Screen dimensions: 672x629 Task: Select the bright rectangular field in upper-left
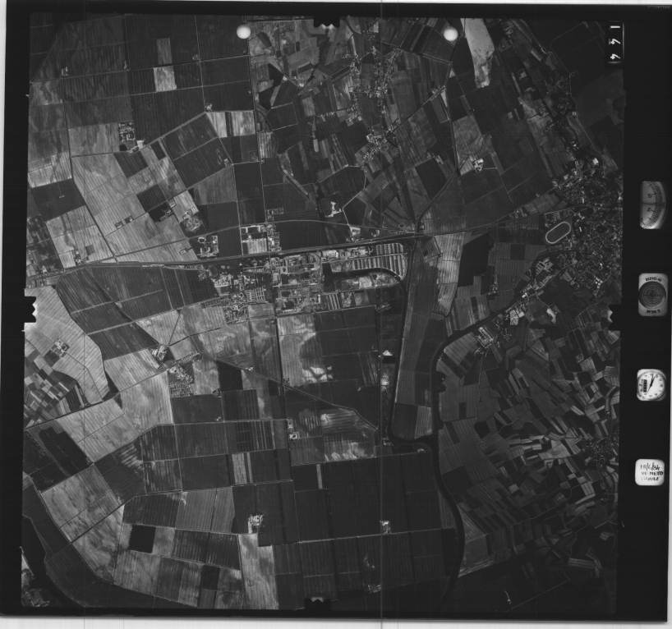point(164,79)
